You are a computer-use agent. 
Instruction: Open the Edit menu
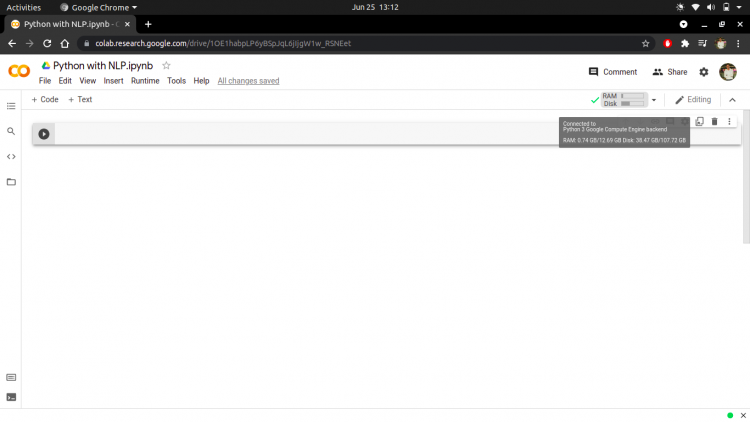(65, 81)
